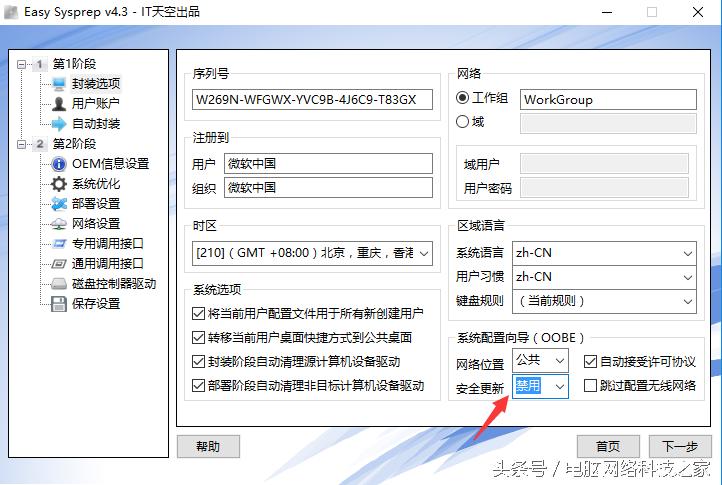Select 网络设置 tree item
Viewport: 722px width, 485px height.
pos(96,224)
